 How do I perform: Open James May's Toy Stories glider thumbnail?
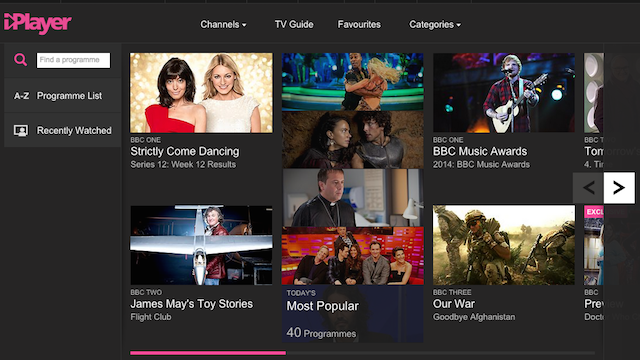(201, 245)
